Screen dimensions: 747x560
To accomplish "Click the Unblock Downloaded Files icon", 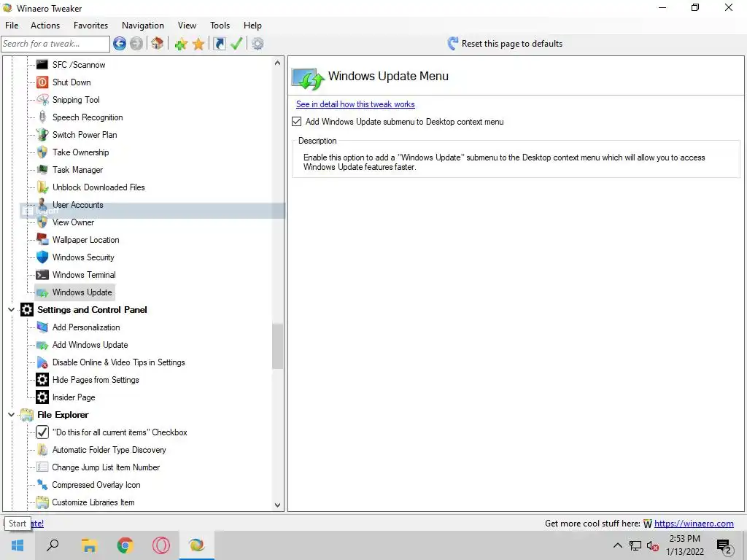I will (42, 187).
